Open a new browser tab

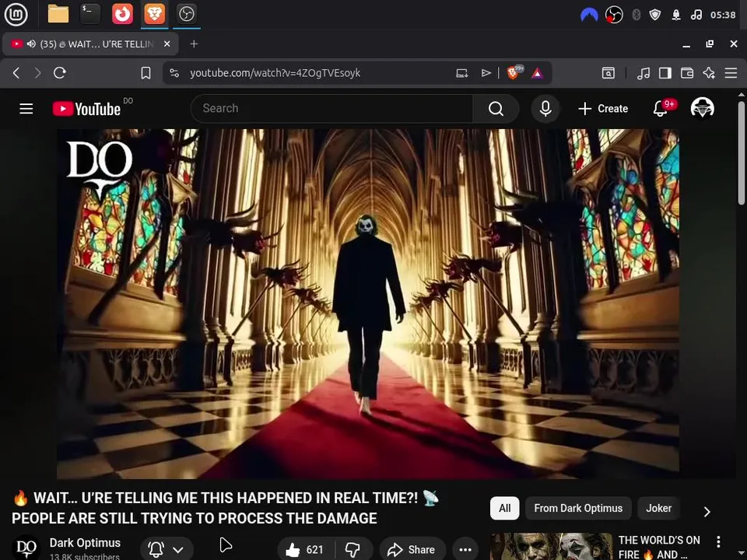[194, 44]
